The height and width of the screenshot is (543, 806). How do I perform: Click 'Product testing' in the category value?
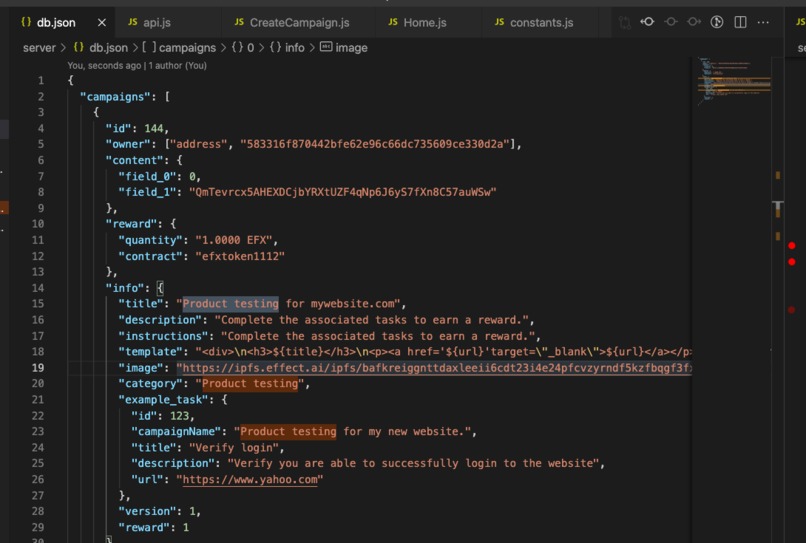coord(250,384)
